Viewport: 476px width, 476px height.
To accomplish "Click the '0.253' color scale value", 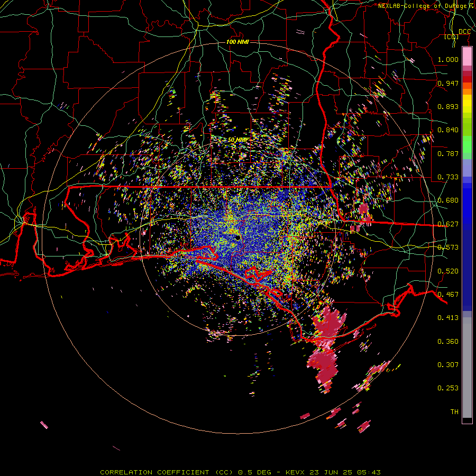I will coord(448,388).
